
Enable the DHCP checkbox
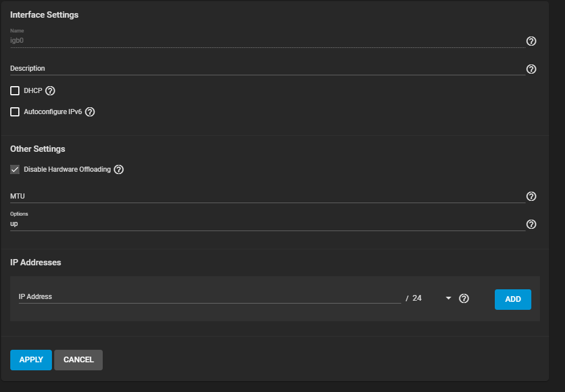pyautogui.click(x=15, y=91)
